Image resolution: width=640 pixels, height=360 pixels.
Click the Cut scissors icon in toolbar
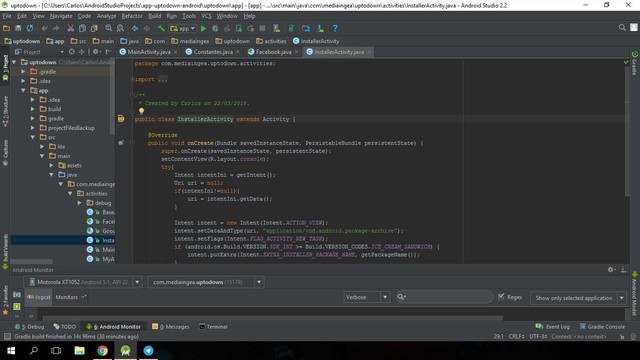(x=71, y=28)
